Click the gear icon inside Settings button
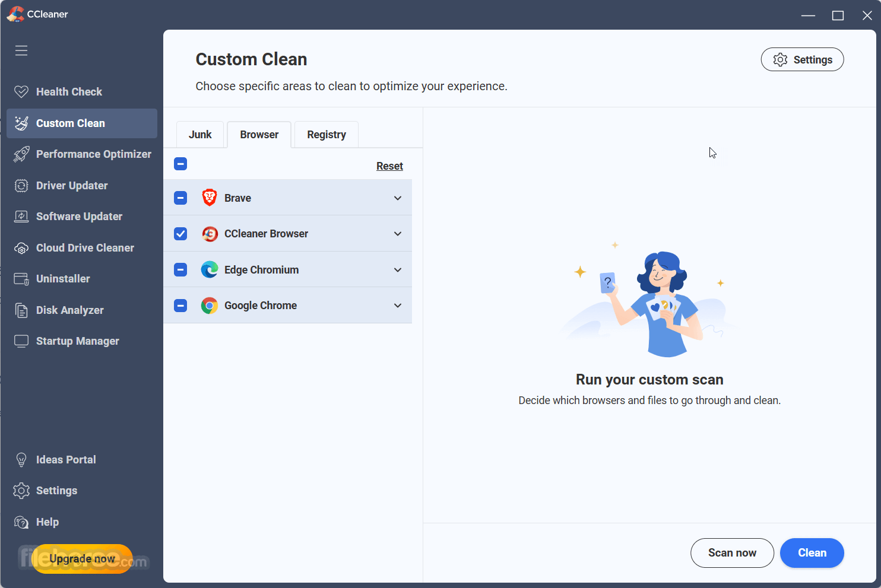Image resolution: width=881 pixels, height=588 pixels. point(780,59)
